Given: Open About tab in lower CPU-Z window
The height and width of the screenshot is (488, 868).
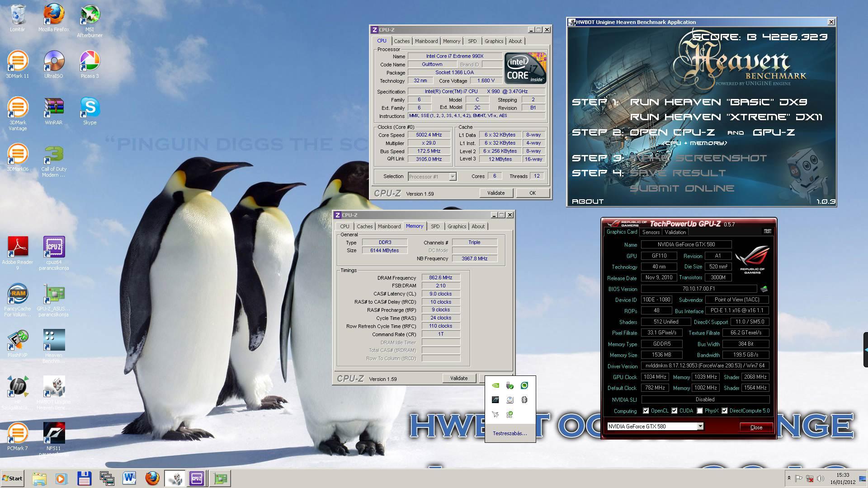Looking at the screenshot, I should pyautogui.click(x=478, y=226).
